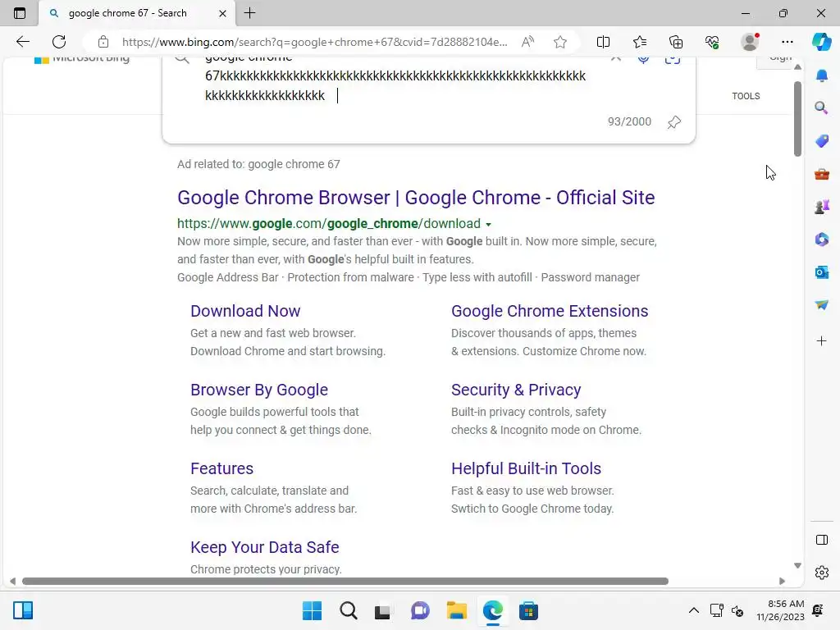Image resolution: width=840 pixels, height=630 pixels.
Task: Open the green google.com download URL
Action: pos(329,223)
